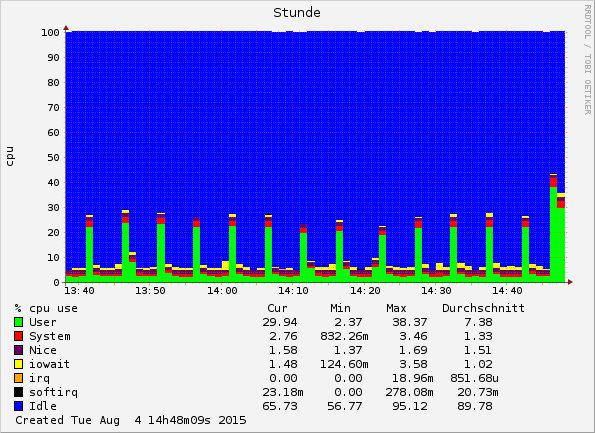595x433 pixels.
Task: Click the green User color swatch
Action: (x=19, y=322)
